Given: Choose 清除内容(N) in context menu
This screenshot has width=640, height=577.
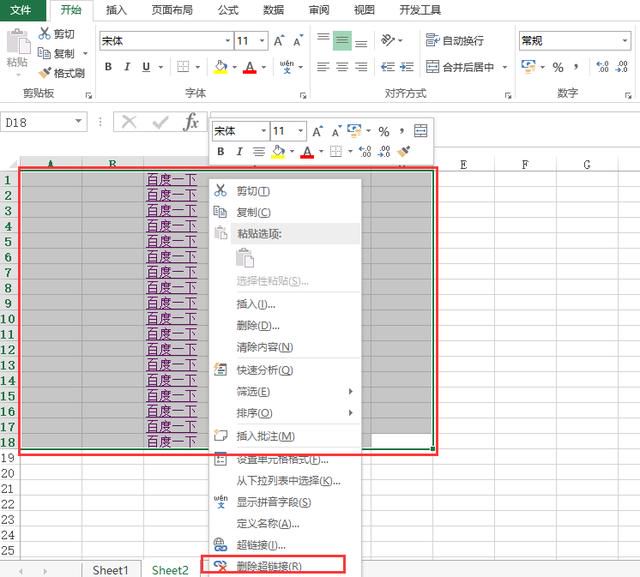Looking at the screenshot, I should coord(285,347).
